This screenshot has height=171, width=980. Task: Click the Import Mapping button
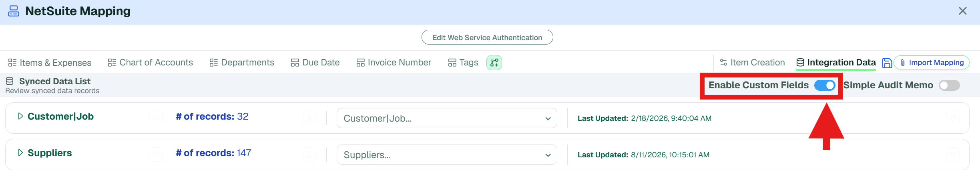click(932, 63)
